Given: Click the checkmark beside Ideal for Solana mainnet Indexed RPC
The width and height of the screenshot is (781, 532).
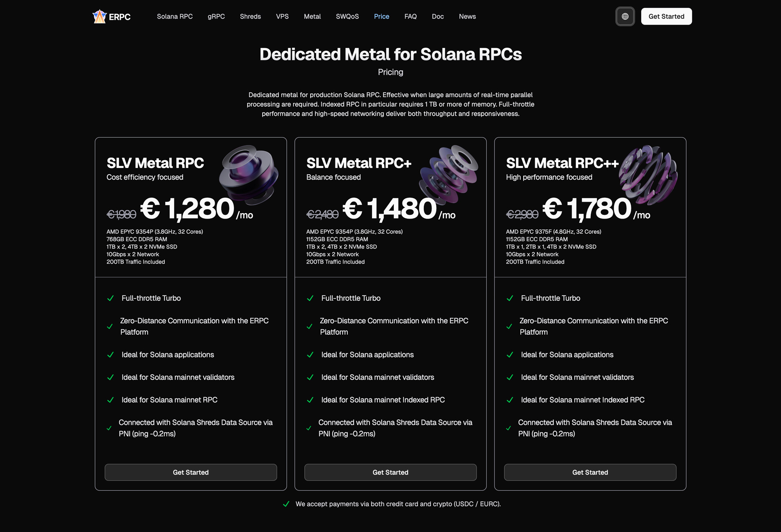Looking at the screenshot, I should pos(310,399).
